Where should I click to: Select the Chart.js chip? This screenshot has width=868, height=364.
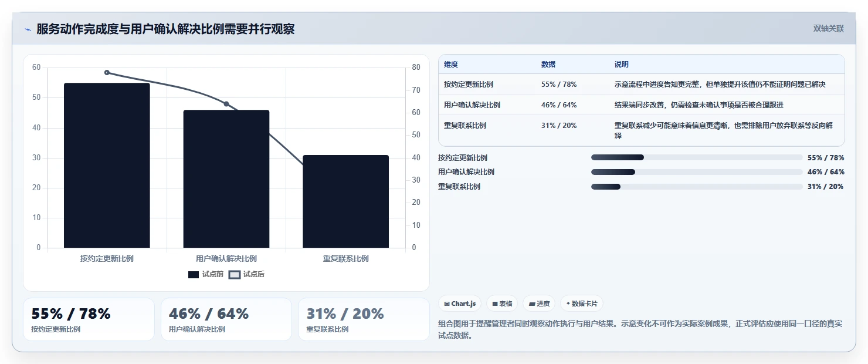[x=460, y=304]
